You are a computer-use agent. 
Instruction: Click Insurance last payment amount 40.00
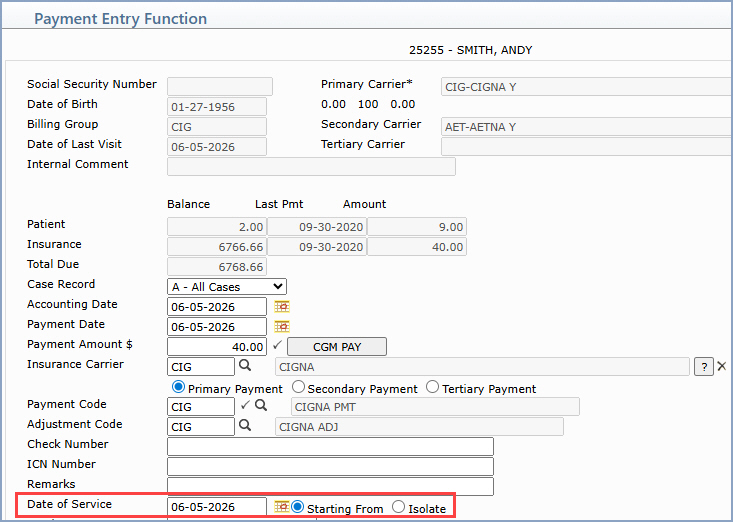pyautogui.click(x=417, y=247)
